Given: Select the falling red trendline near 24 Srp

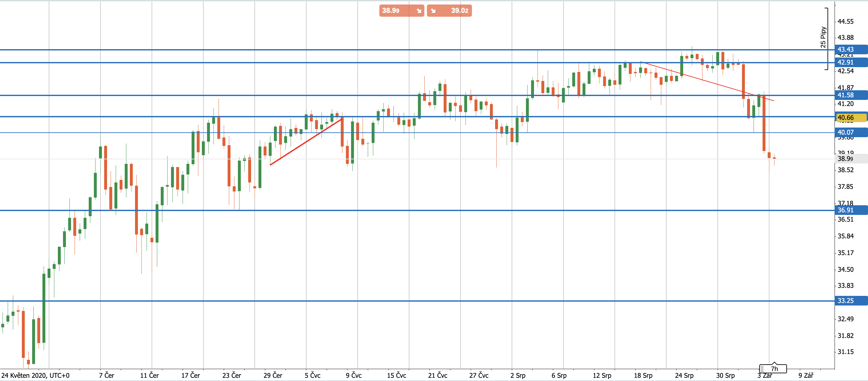Looking at the screenshot, I should tap(707, 82).
